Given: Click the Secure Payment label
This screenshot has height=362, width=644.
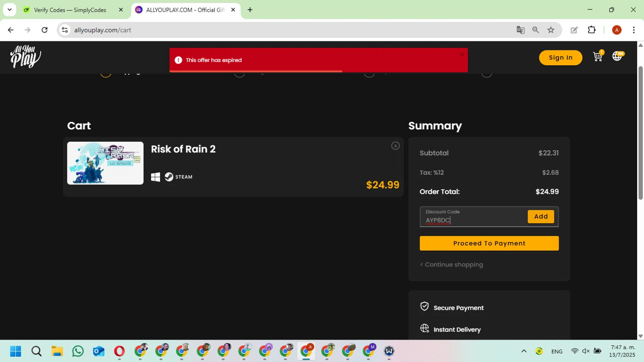Looking at the screenshot, I should 459,308.
